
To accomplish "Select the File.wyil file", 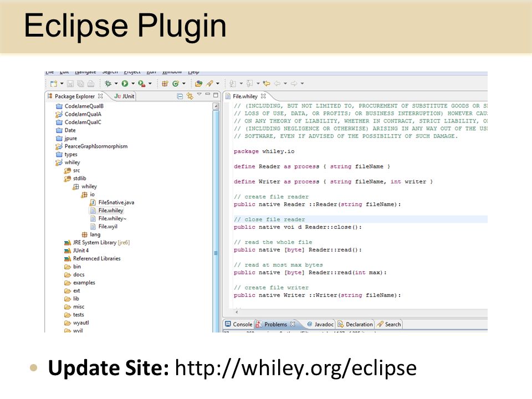I will 104,227.
